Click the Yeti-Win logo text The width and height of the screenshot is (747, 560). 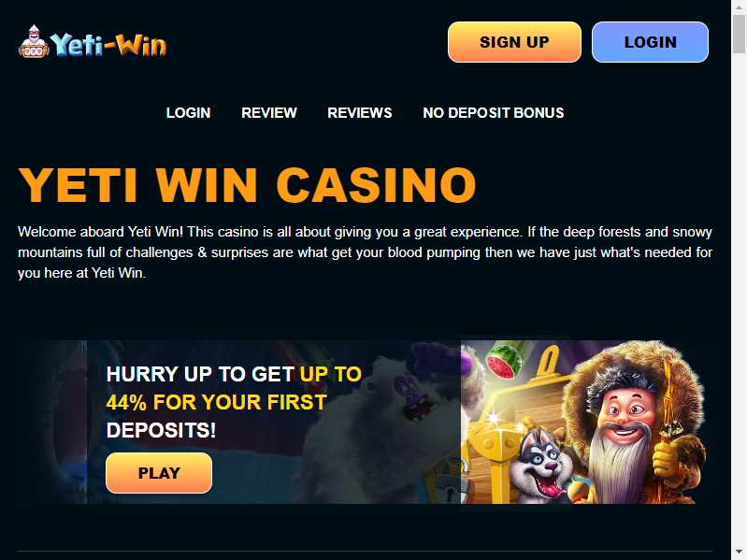(x=108, y=45)
